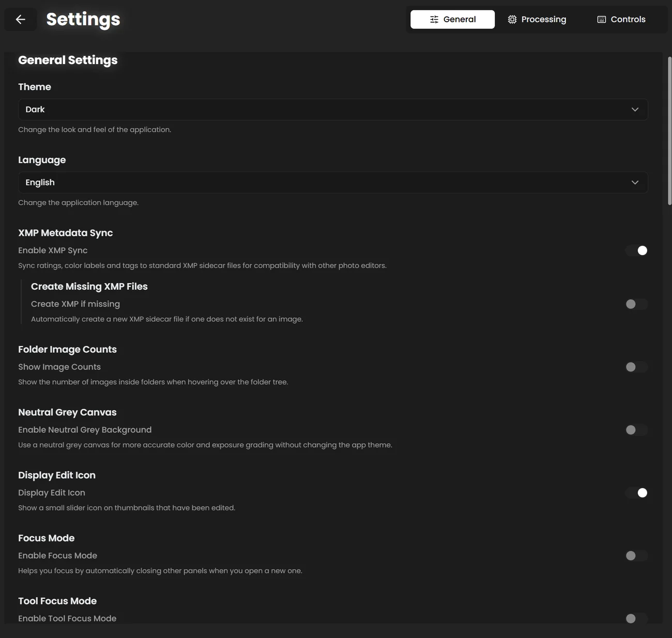Click the 'Theme' section label
672x638 pixels.
[x=35, y=87]
